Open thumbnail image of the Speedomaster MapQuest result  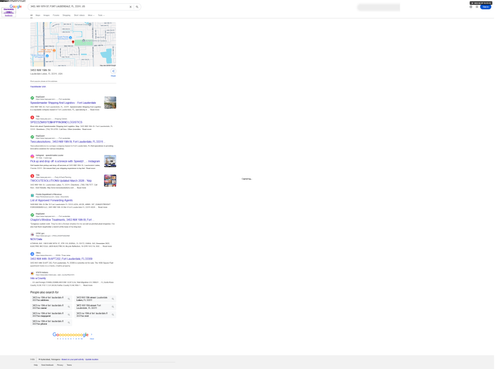(110, 103)
